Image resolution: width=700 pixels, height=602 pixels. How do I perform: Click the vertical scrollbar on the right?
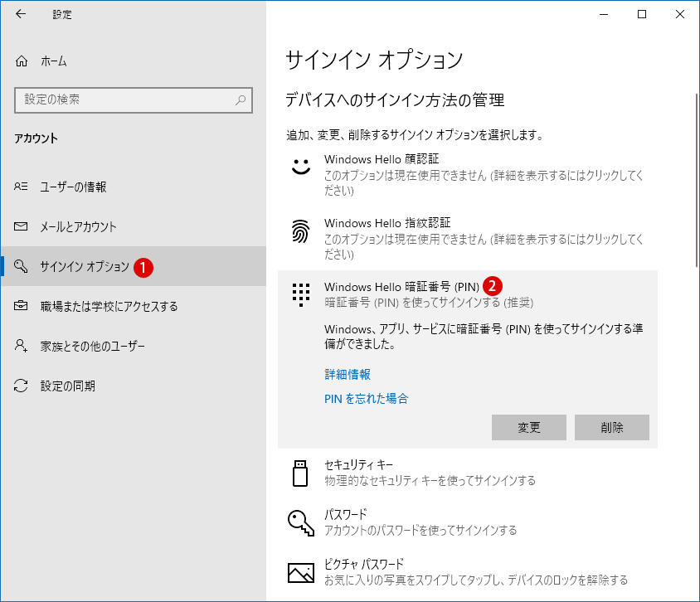[x=697, y=180]
